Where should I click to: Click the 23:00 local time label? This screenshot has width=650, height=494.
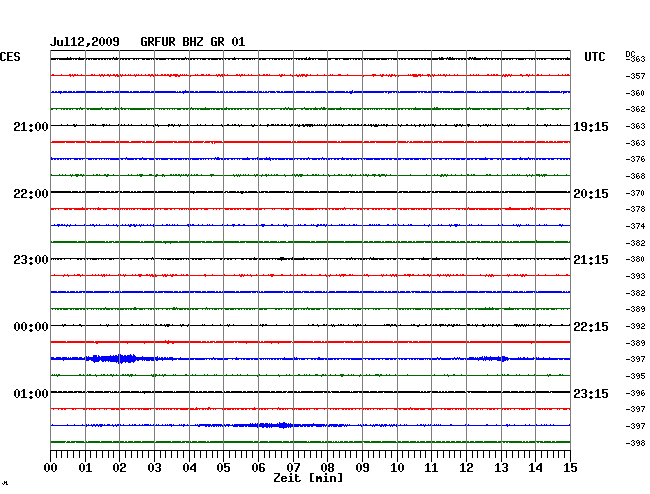tap(31, 260)
